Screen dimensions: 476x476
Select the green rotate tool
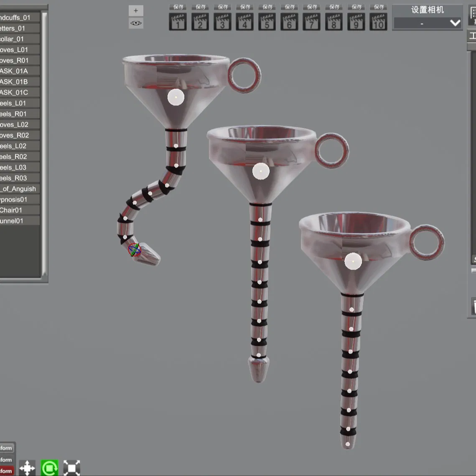[49, 468]
